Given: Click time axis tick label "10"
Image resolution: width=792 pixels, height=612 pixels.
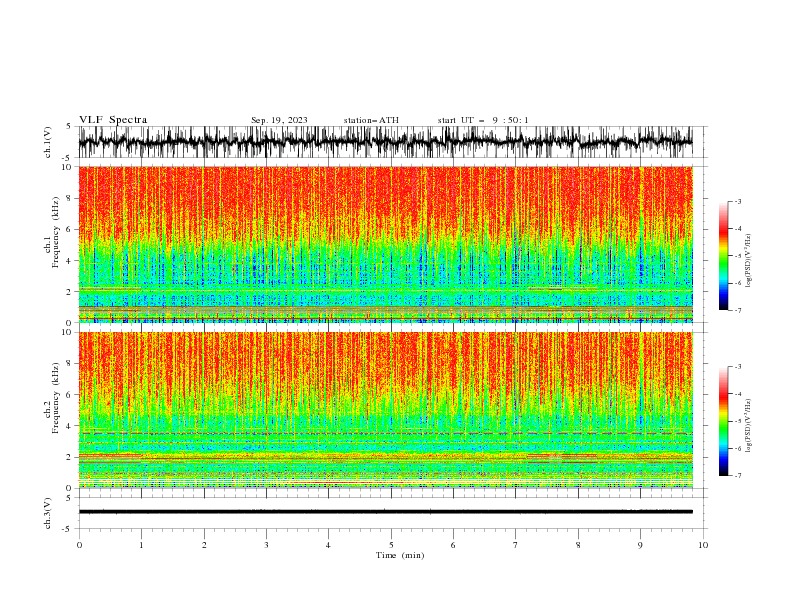Looking at the screenshot, I should pyautogui.click(x=703, y=545).
